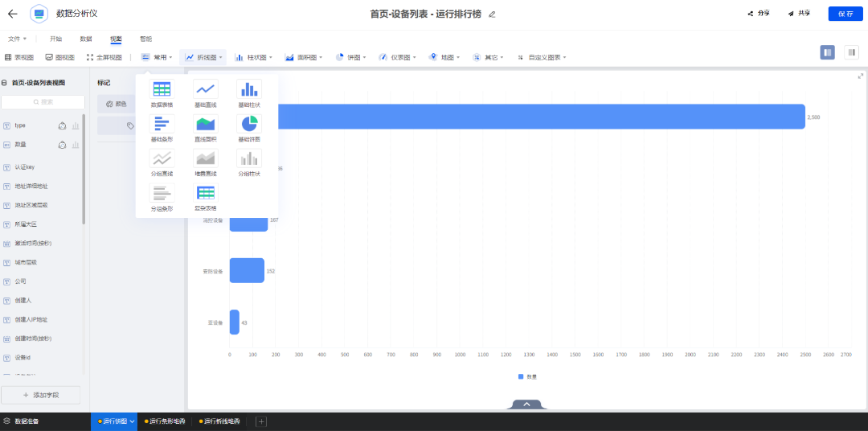Open the 文件 dropdown menu

[17, 39]
